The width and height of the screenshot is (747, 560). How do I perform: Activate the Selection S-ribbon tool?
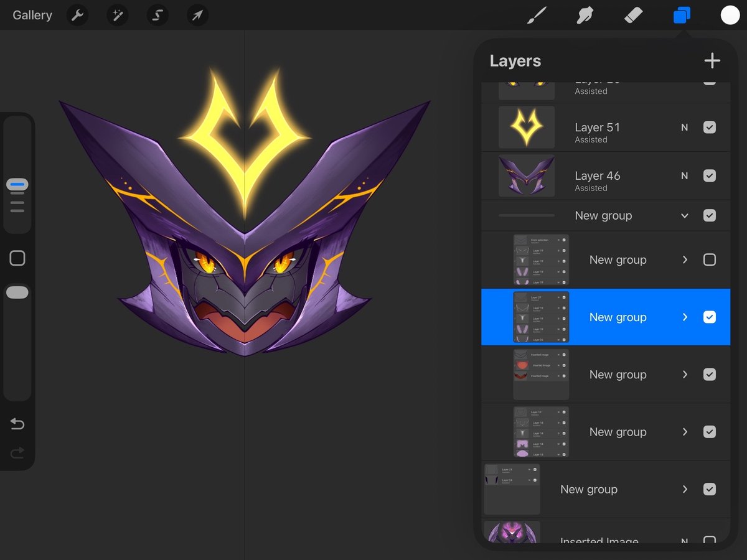pos(157,15)
